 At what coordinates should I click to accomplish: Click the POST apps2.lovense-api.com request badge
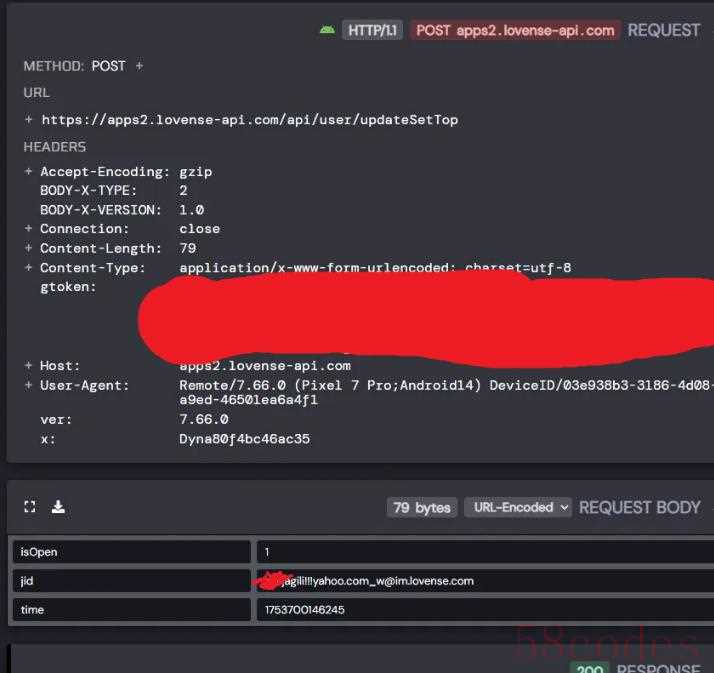coord(515,31)
